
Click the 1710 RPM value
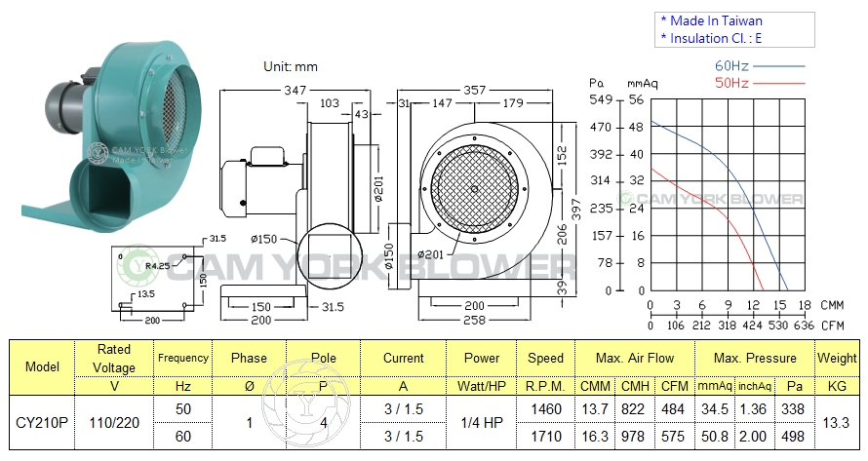pyautogui.click(x=546, y=437)
